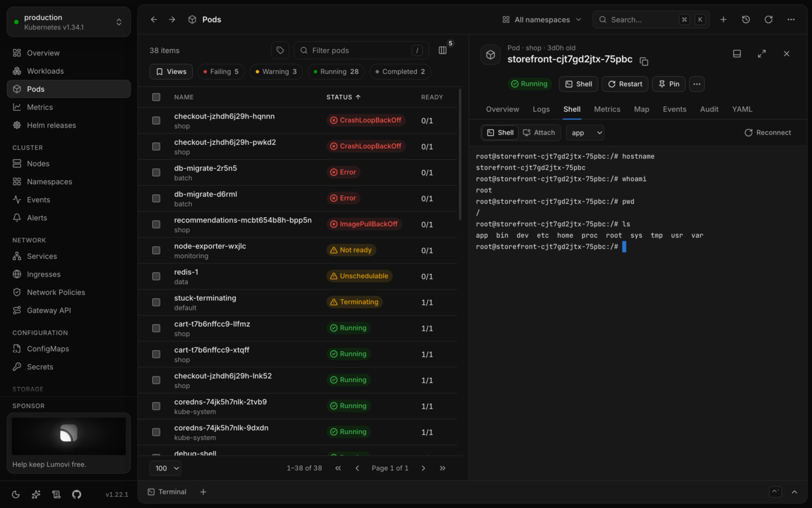The image size is (812, 508).
Task: Check the node-exporter-wxjlc row checkbox
Action: click(x=156, y=250)
